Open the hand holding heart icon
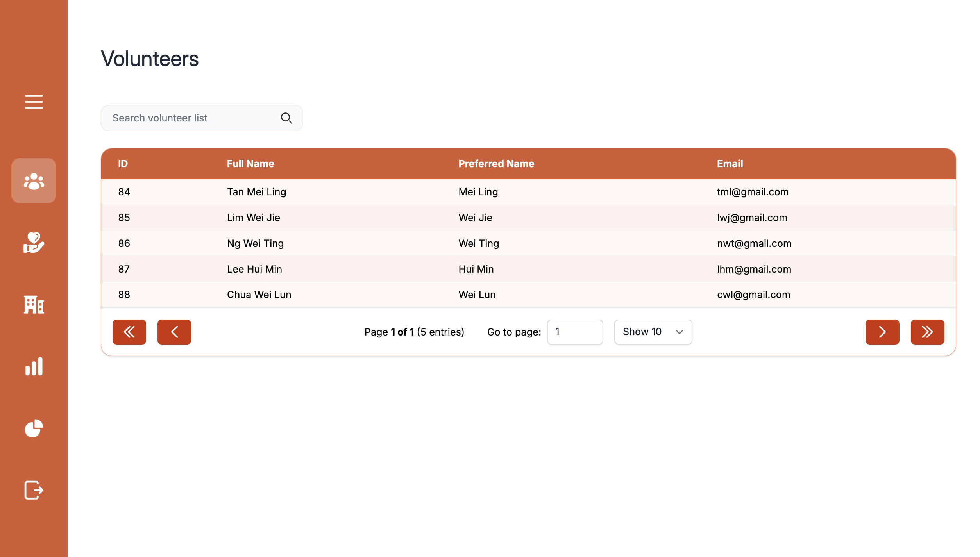This screenshot has width=980, height=557. (34, 243)
